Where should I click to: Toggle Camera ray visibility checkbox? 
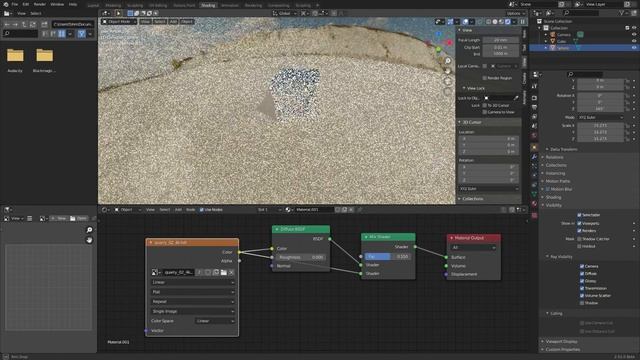tap(582, 266)
